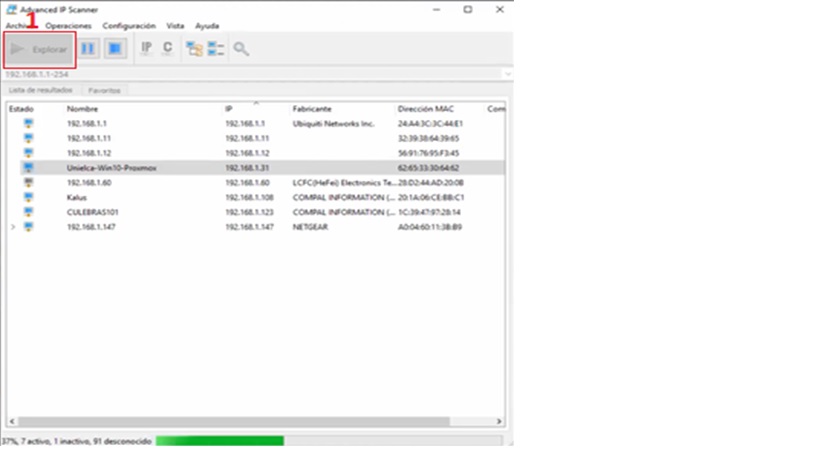This screenshot has height=460, width=819.
Task: Pause the scan with the pause icon
Action: pyautogui.click(x=88, y=49)
